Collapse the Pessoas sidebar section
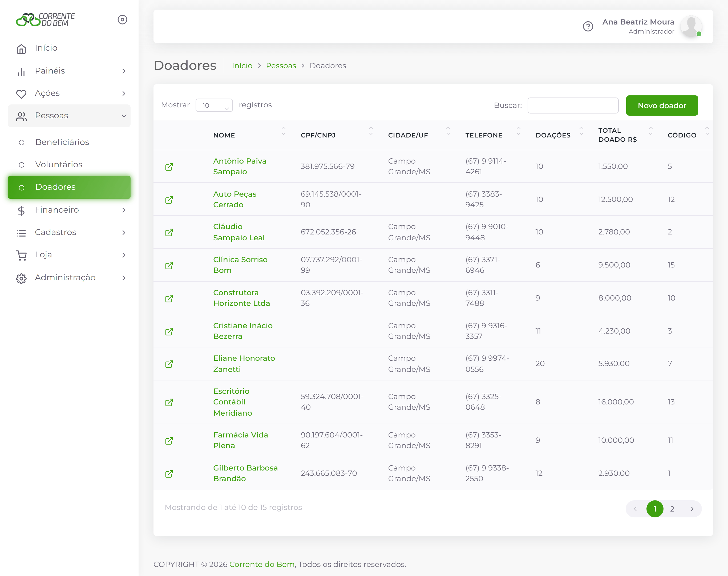The height and width of the screenshot is (576, 728). 69,116
